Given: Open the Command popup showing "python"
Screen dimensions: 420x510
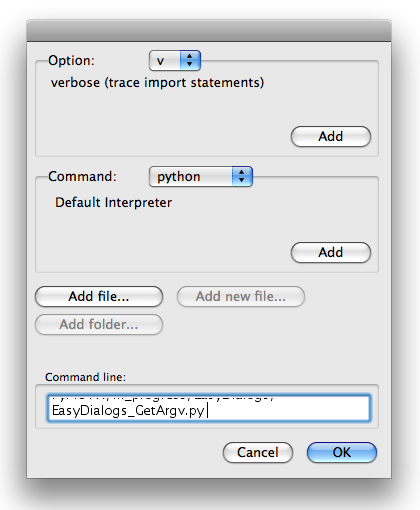Looking at the screenshot, I should [201, 177].
